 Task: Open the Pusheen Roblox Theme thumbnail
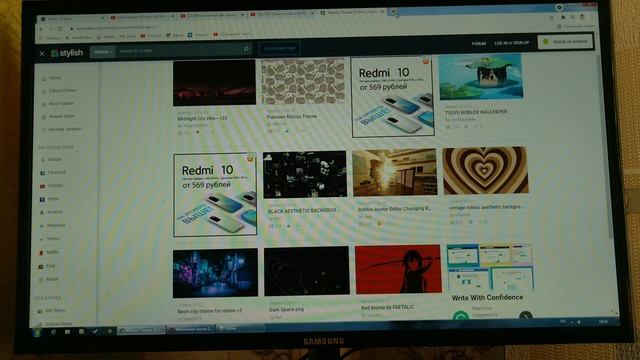(x=303, y=81)
